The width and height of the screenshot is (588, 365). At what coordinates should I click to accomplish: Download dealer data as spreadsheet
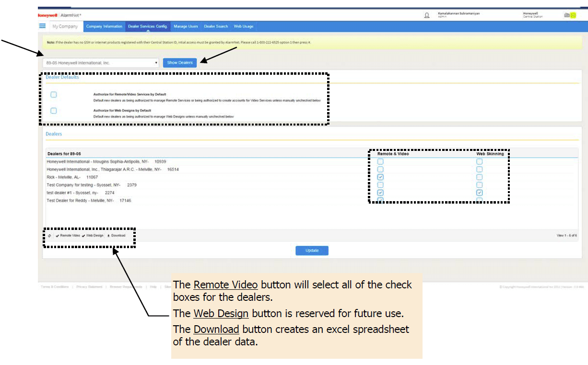(x=116, y=236)
